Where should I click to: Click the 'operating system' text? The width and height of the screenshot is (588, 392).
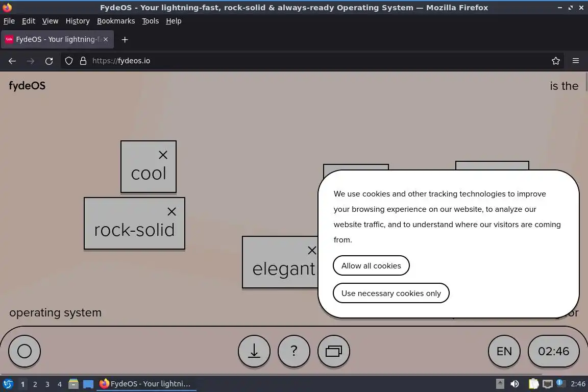click(56, 312)
